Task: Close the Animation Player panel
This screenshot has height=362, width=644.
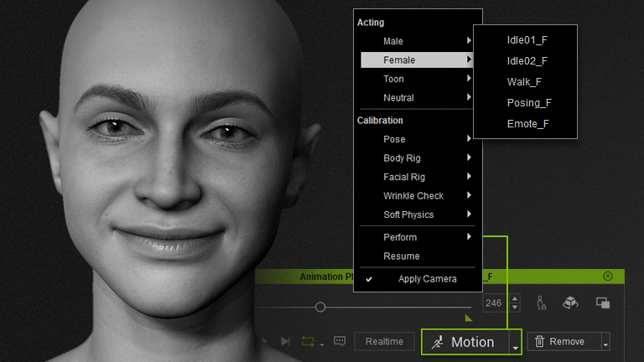Action: (608, 276)
